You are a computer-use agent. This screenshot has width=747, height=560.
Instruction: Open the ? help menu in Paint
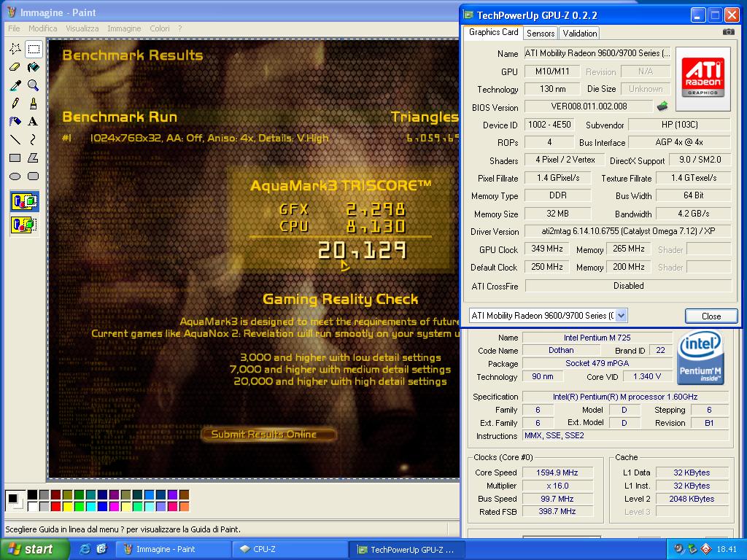tap(179, 28)
